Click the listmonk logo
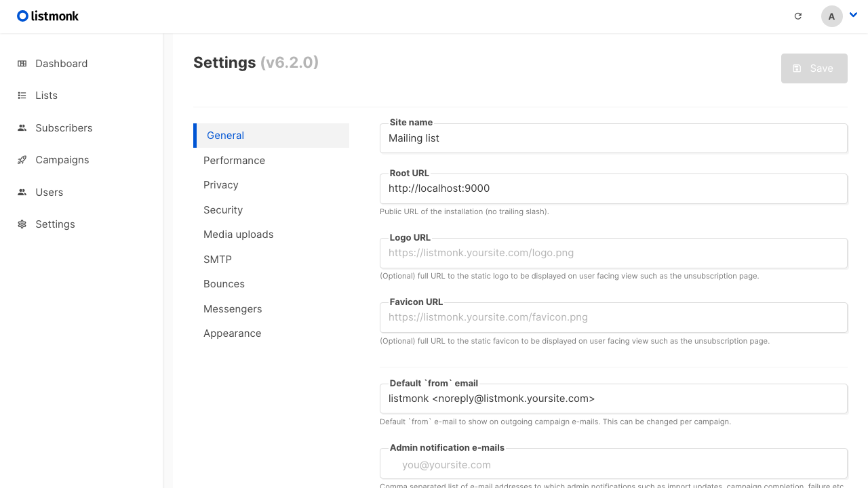Screen dimensions: 868x488 coord(47,16)
